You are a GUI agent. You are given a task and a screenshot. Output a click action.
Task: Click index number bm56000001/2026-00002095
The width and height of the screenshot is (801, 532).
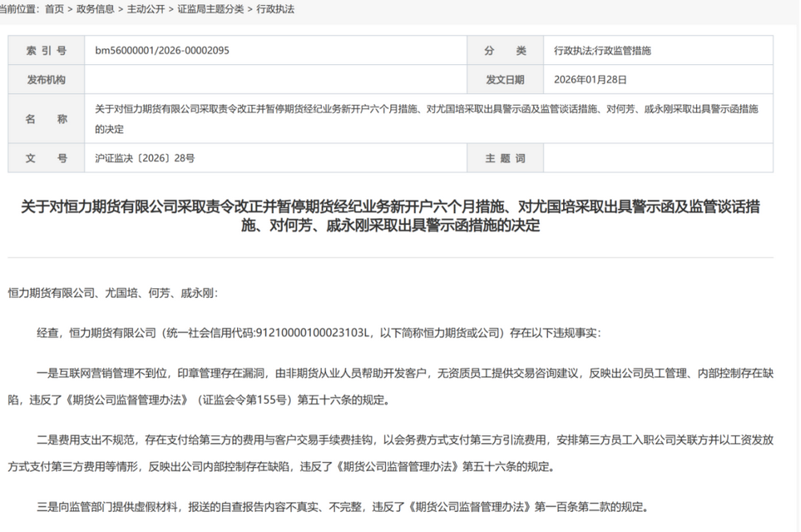(x=162, y=50)
